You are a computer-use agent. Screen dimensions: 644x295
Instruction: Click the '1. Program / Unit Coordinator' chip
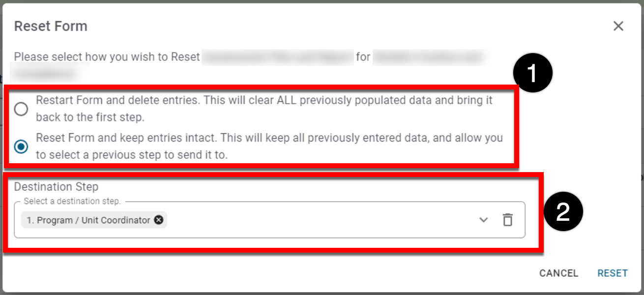[x=88, y=220]
